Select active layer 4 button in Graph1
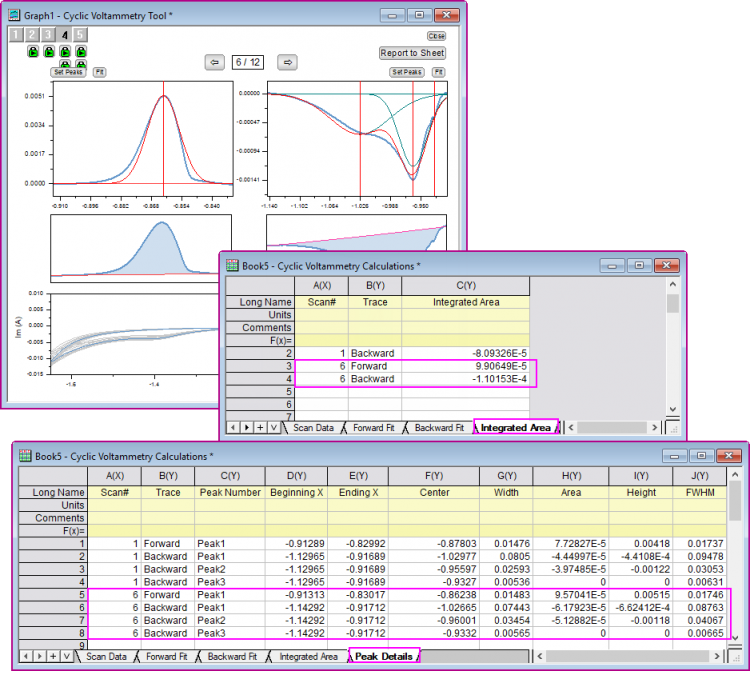 tap(64, 34)
